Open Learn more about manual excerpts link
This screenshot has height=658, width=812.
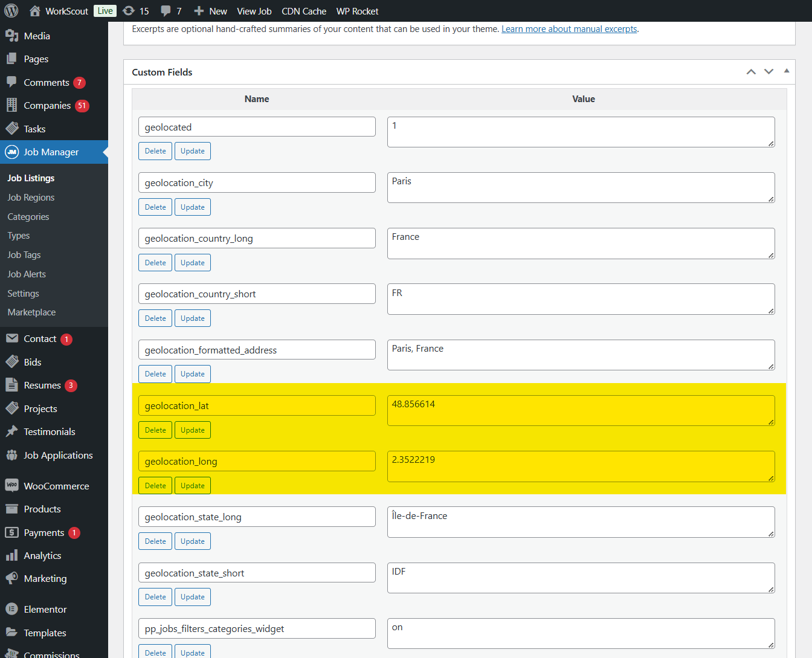(x=569, y=29)
